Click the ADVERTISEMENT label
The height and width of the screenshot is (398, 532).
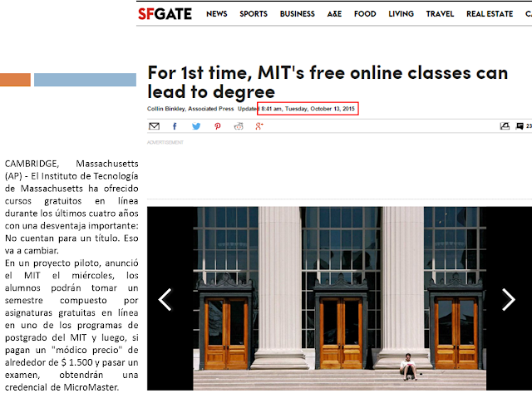(165, 142)
